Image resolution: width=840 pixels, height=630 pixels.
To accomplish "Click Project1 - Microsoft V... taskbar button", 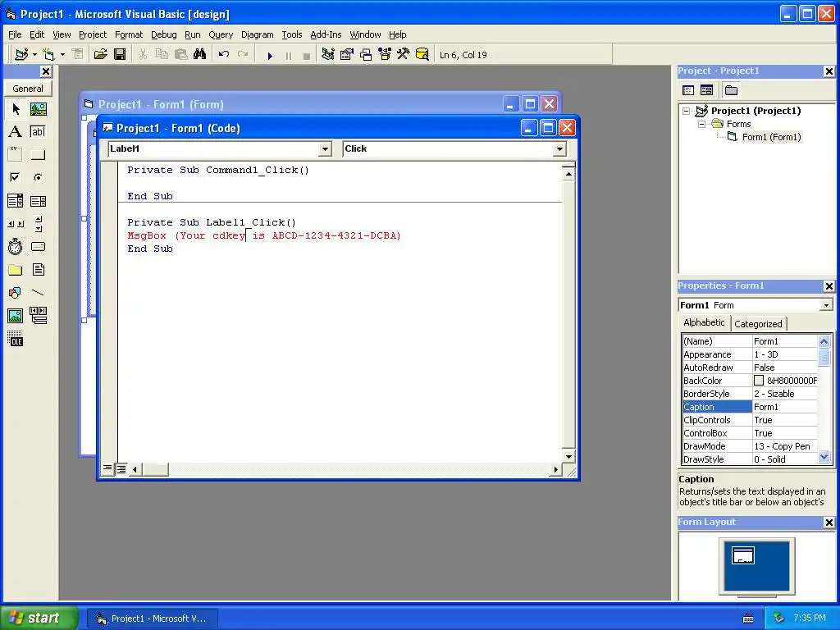I will (152, 619).
